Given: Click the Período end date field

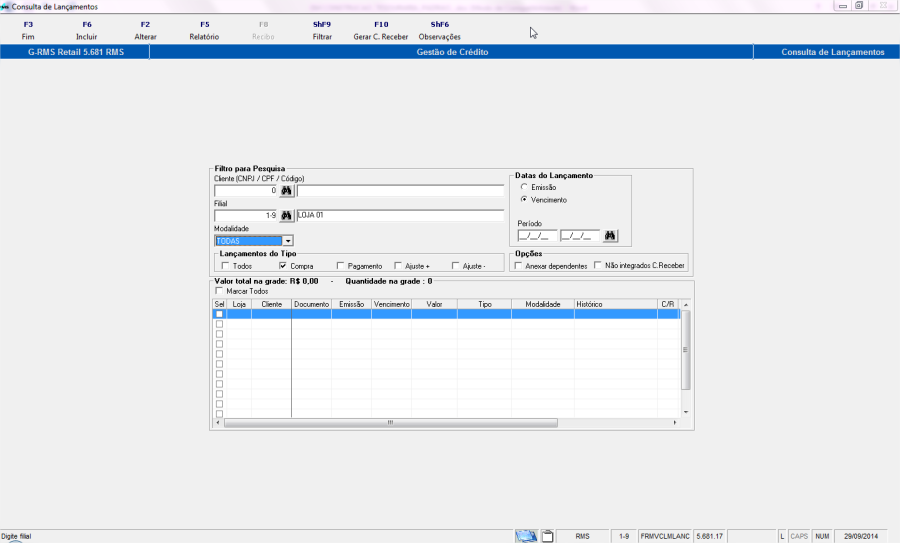Looking at the screenshot, I should (580, 236).
